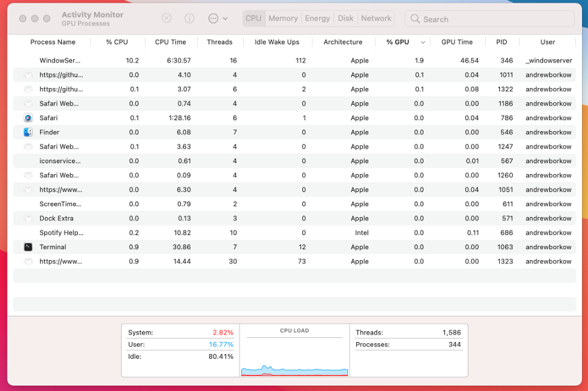Screen dimensions: 588x391
Task: Switch to the Network tab
Action: tap(376, 18)
